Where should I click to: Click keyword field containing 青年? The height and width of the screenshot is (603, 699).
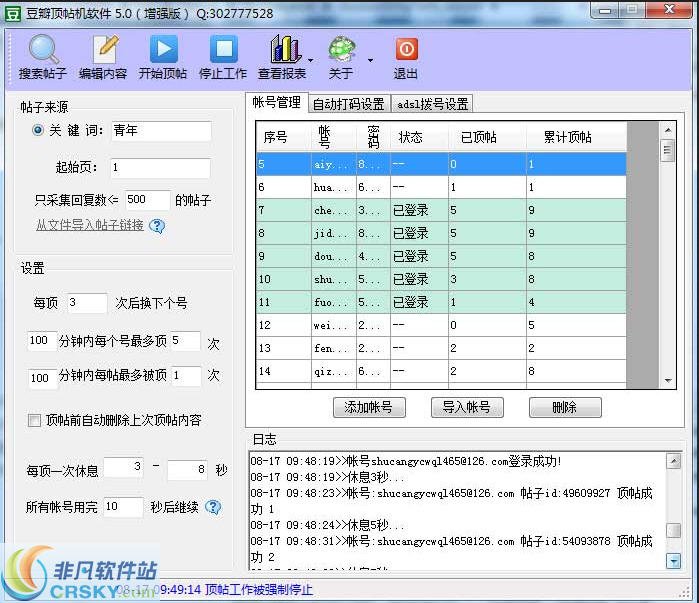[161, 131]
